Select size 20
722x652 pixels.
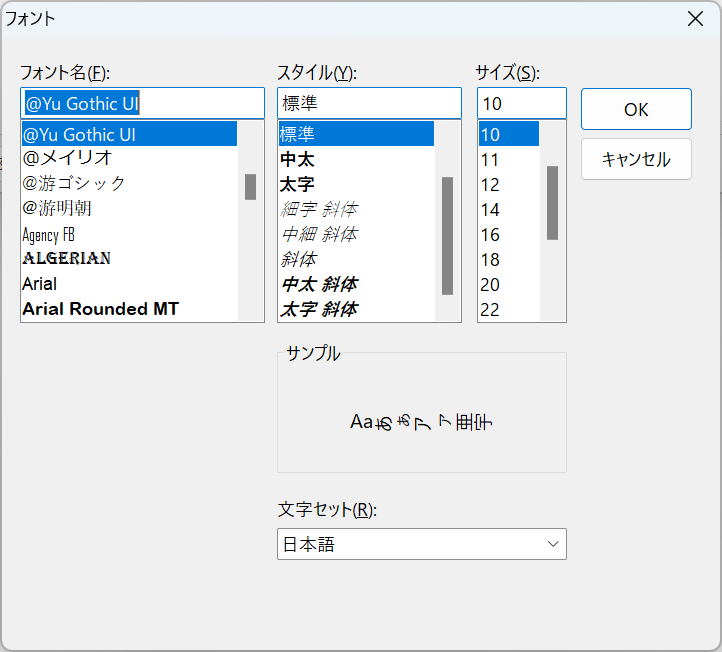click(x=509, y=284)
